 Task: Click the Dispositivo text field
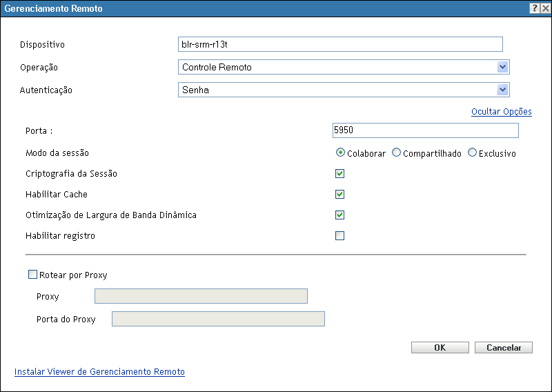[x=340, y=44]
